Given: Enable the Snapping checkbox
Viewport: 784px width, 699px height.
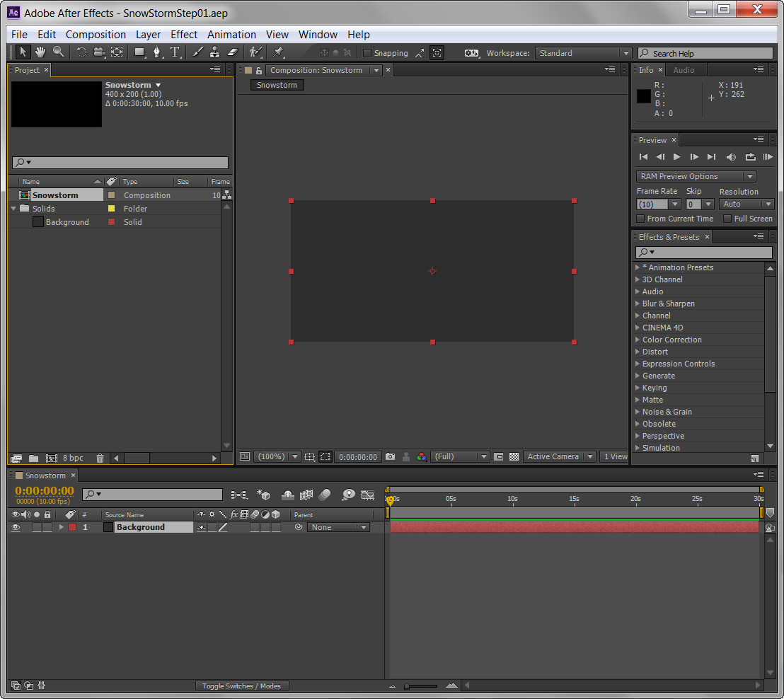Looking at the screenshot, I should (367, 53).
